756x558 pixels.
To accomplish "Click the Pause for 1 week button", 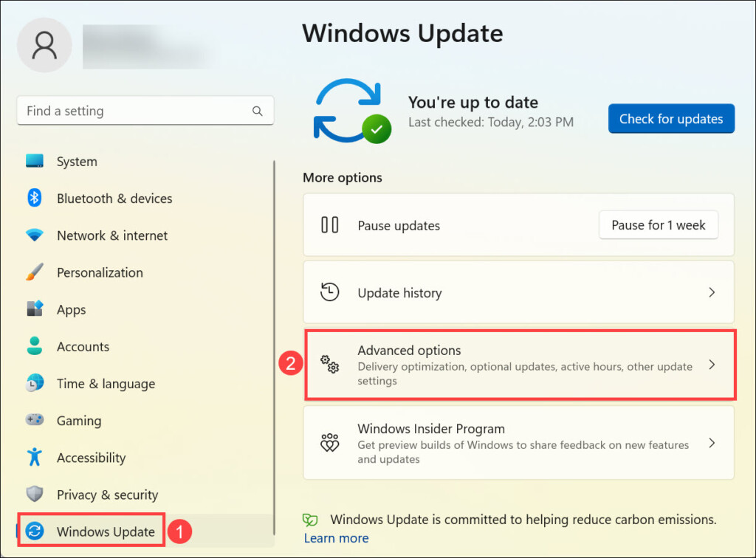I will pos(658,225).
